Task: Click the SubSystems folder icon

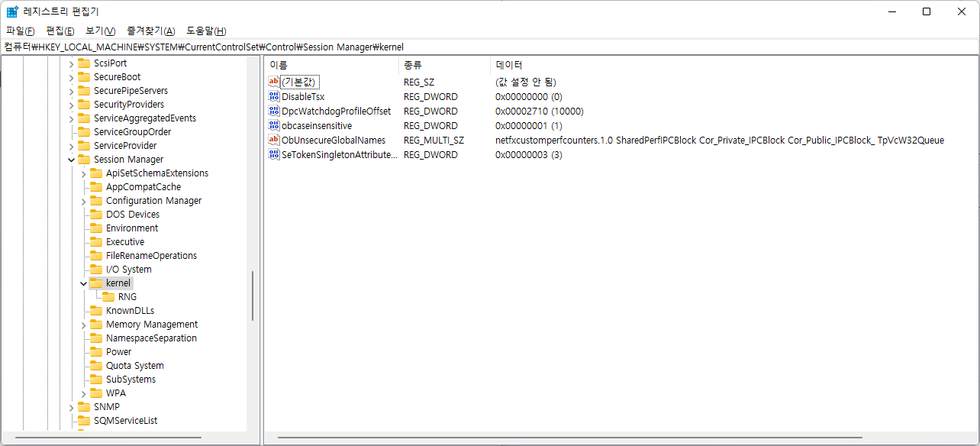Action: coord(95,380)
